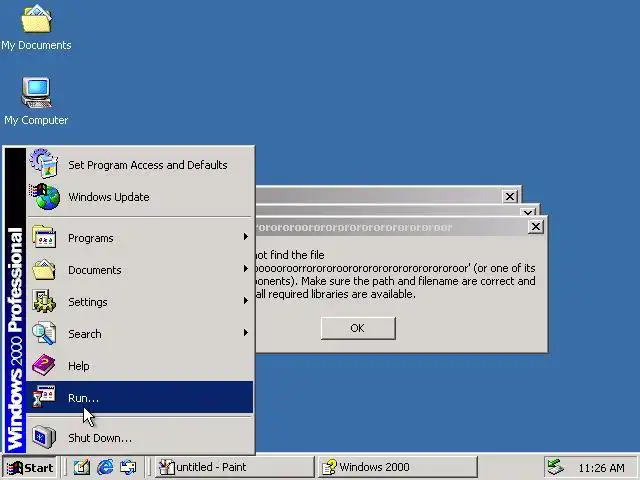Viewport: 640px width, 480px height.
Task: Choose Windows Update from Start menu
Action: pos(140,197)
